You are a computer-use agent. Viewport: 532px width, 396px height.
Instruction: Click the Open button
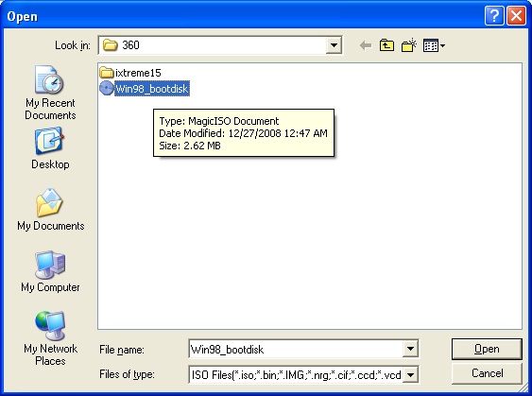487,349
